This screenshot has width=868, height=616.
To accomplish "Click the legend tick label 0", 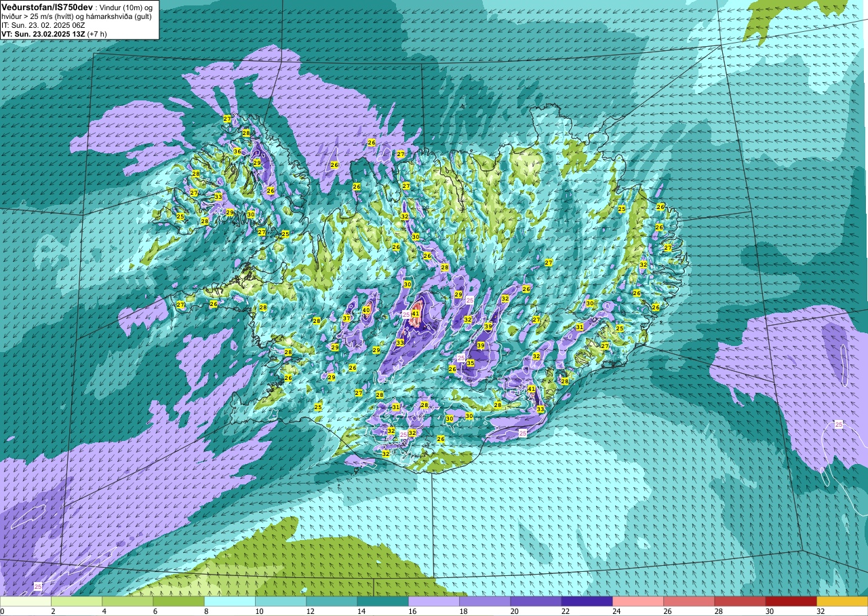I will [x=2, y=611].
